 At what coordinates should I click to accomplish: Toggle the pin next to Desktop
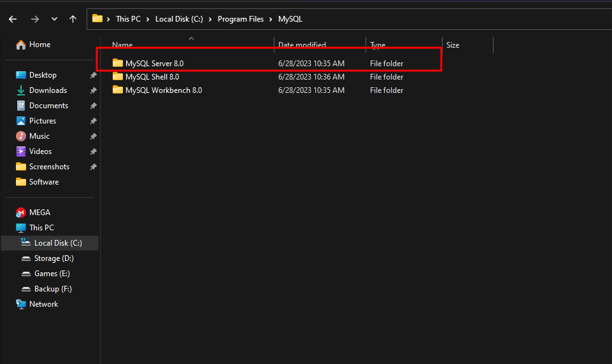click(x=93, y=75)
